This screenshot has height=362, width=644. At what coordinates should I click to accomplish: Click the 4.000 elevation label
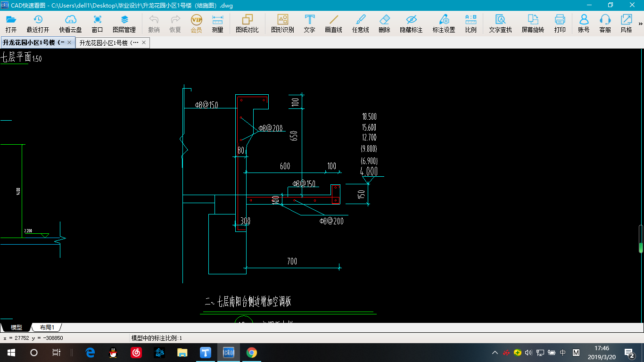click(369, 172)
